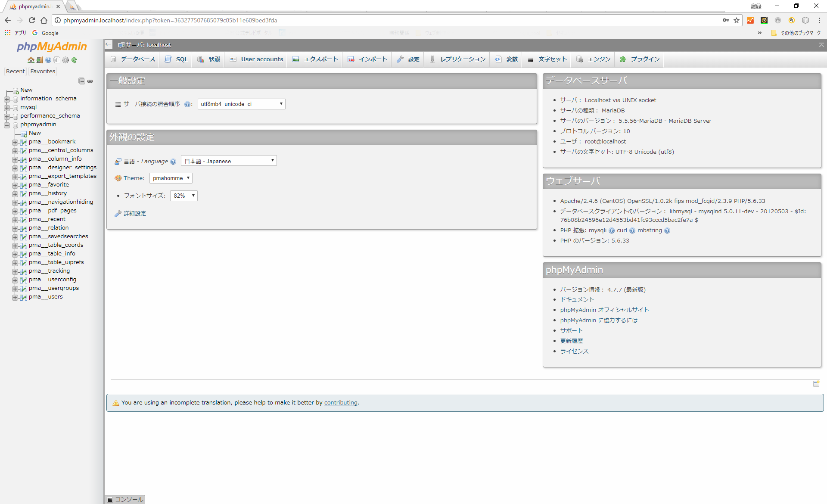Open Theme dropdown showing pmahomme

click(171, 178)
